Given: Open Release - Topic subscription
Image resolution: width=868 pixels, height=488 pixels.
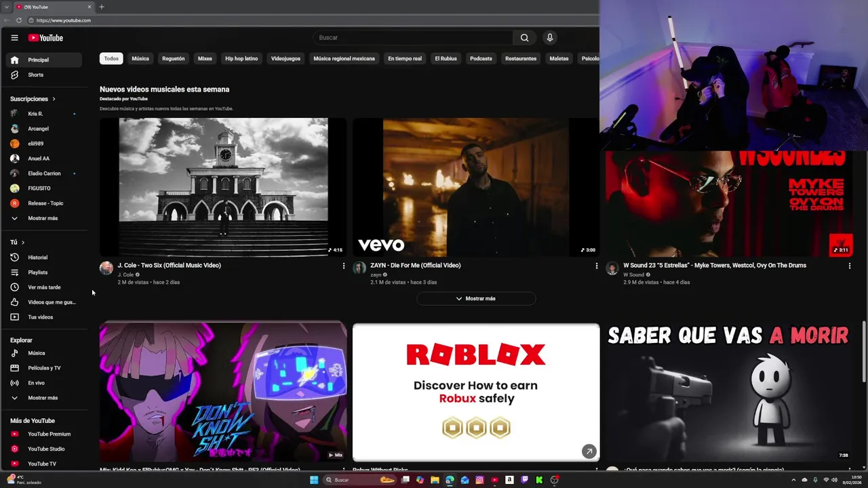Looking at the screenshot, I should tap(44, 203).
